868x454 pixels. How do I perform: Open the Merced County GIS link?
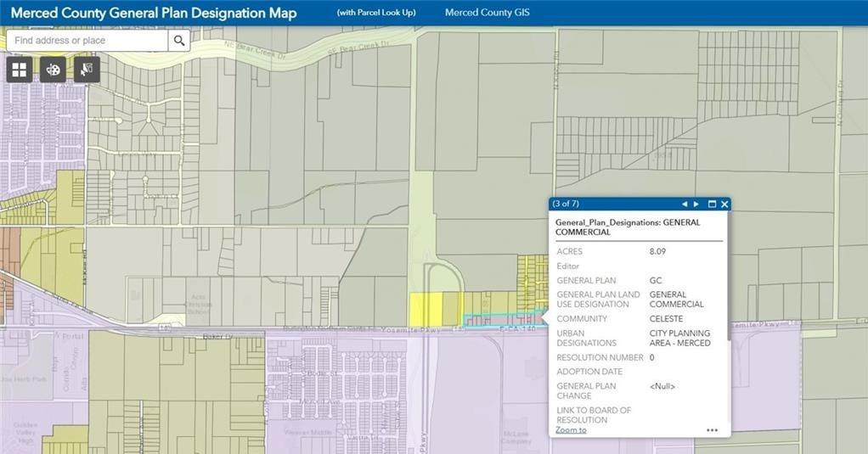[x=488, y=12]
